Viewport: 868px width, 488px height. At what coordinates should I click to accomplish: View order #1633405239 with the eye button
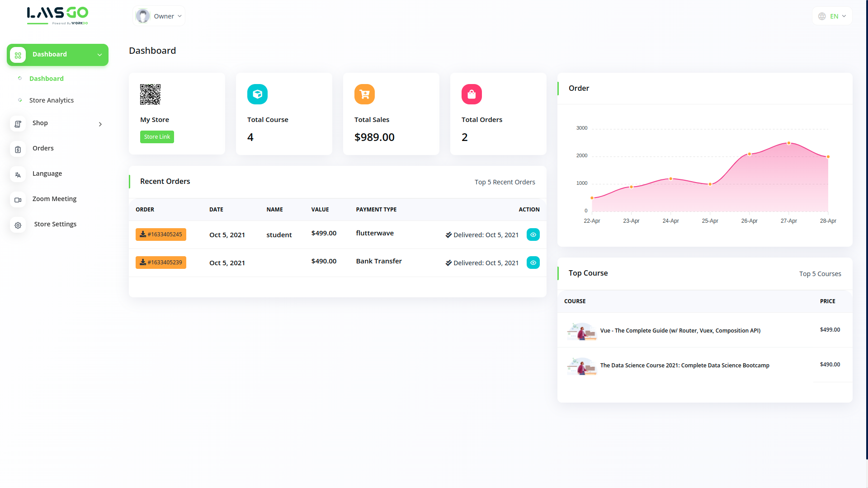[x=533, y=263]
